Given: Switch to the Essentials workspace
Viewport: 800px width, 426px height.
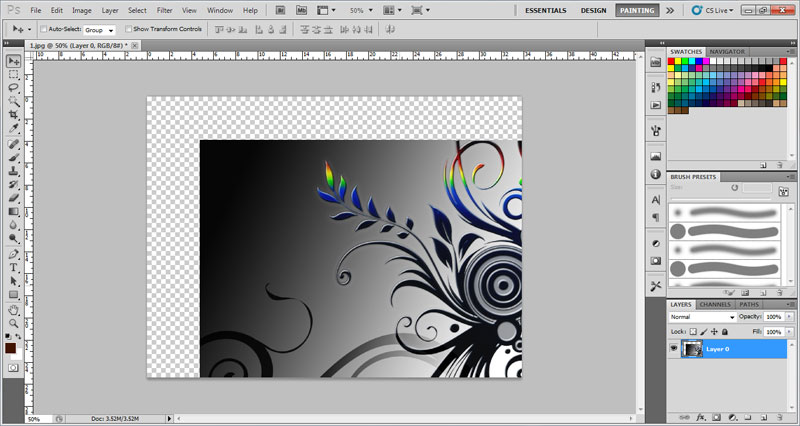Looking at the screenshot, I should click(x=545, y=10).
